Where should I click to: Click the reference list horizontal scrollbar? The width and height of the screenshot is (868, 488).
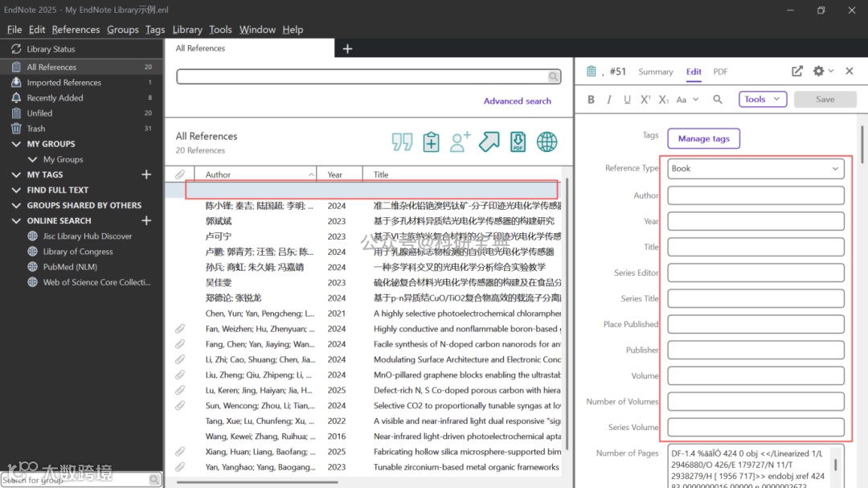point(257,482)
